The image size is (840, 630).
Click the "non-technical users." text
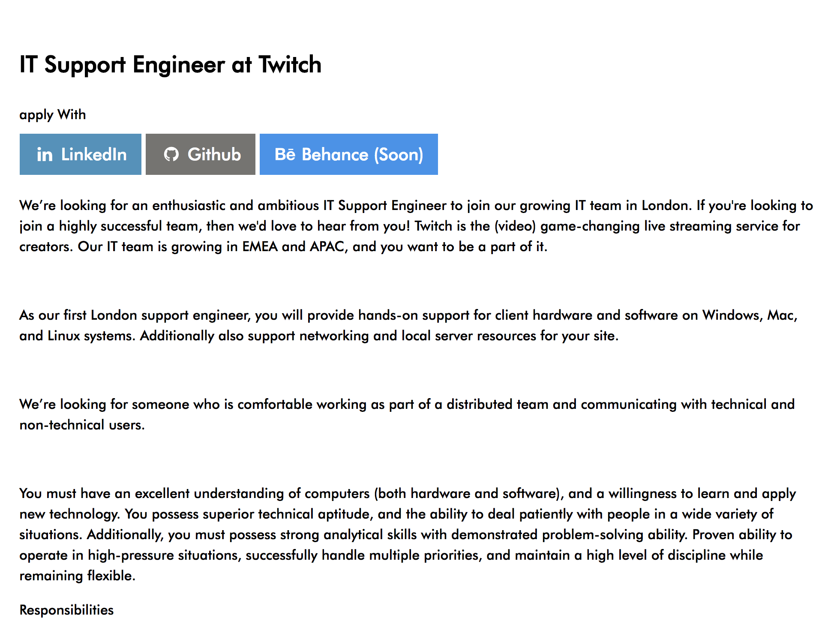coord(82,425)
